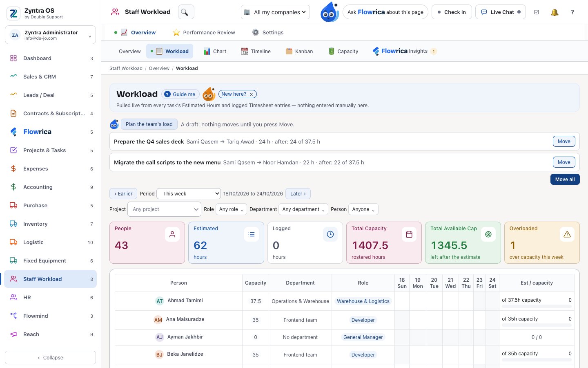Open Flowrica in the sidebar
The height and width of the screenshot is (368, 588).
pyautogui.click(x=51, y=132)
